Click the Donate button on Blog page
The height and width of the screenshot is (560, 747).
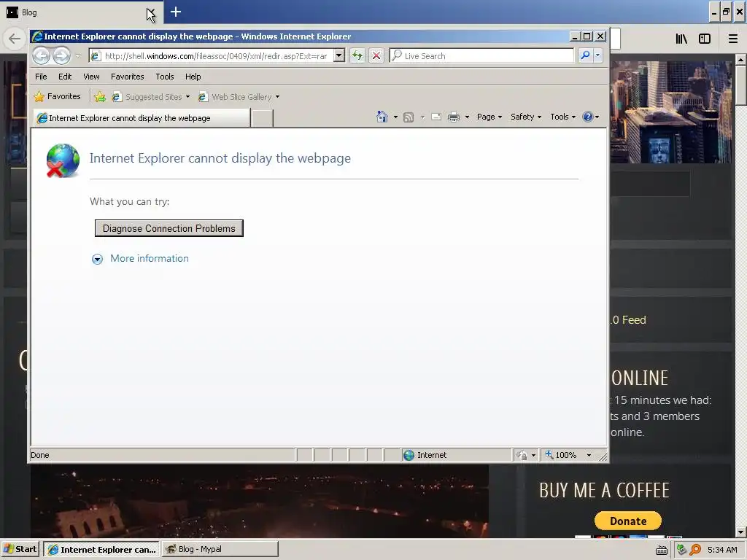[628, 521]
